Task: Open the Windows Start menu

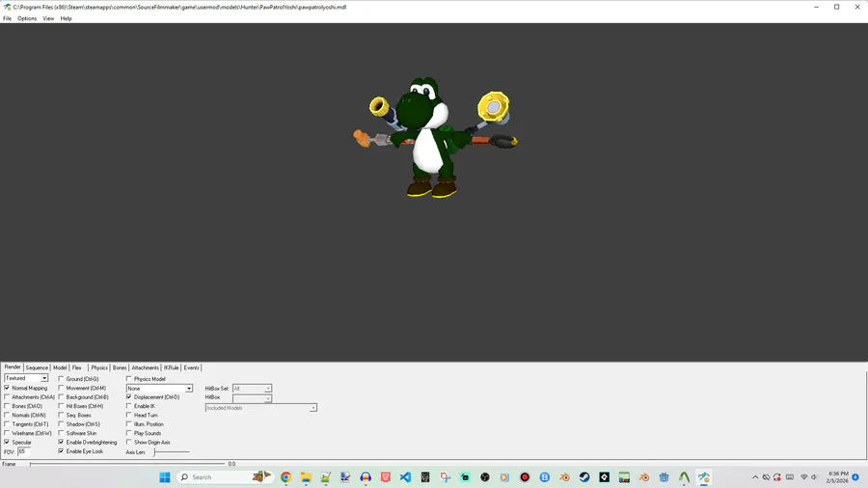Action: (x=164, y=477)
